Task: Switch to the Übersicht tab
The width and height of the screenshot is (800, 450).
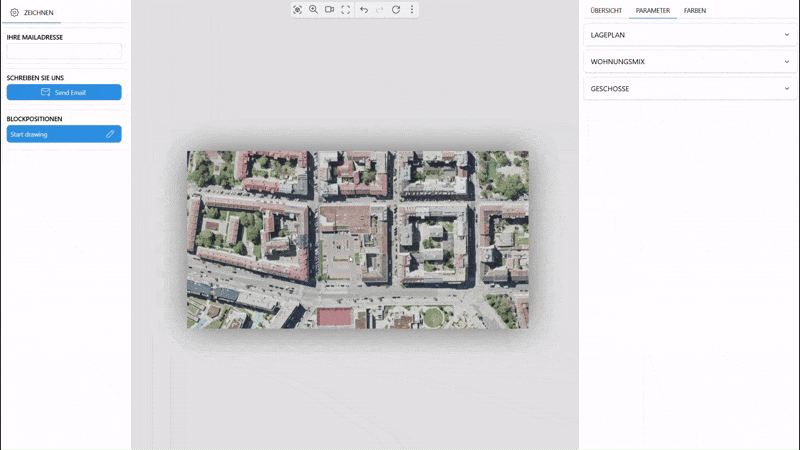Action: [606, 10]
